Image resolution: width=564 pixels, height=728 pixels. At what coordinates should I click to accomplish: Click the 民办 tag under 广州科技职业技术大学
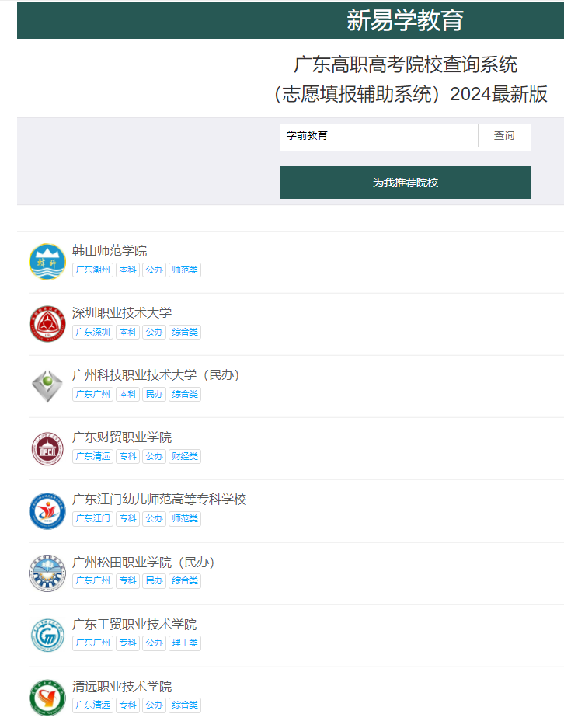click(154, 394)
